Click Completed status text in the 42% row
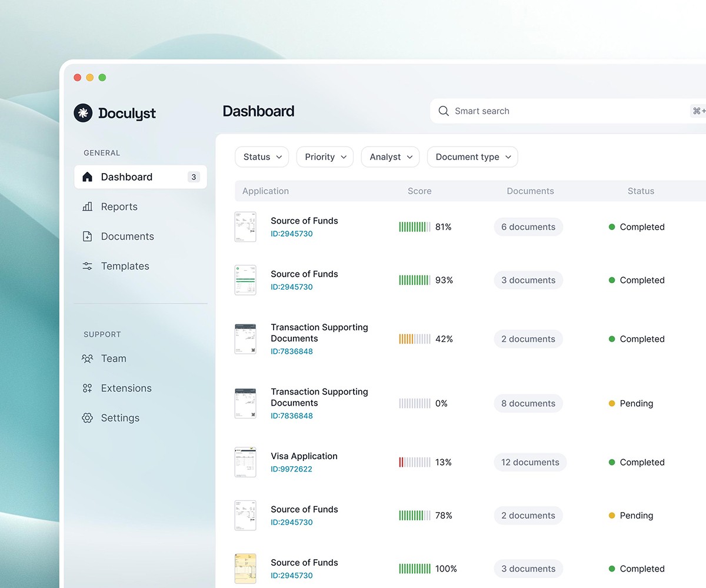The height and width of the screenshot is (588, 706). point(642,339)
